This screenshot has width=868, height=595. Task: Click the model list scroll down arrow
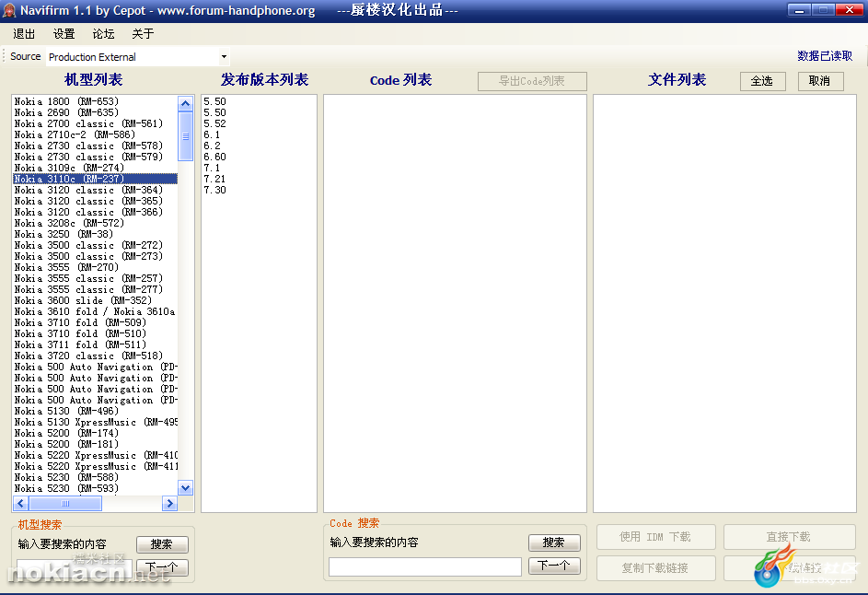click(185, 488)
